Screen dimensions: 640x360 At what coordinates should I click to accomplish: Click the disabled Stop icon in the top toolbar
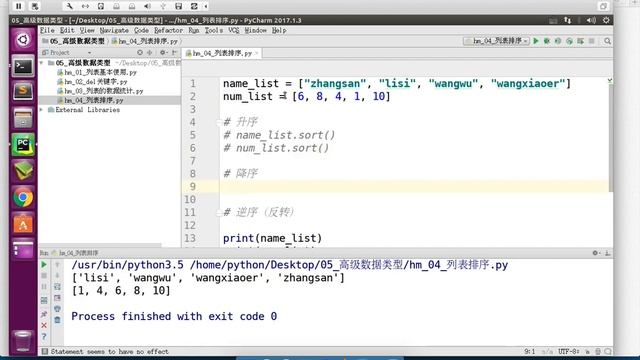tap(591, 41)
